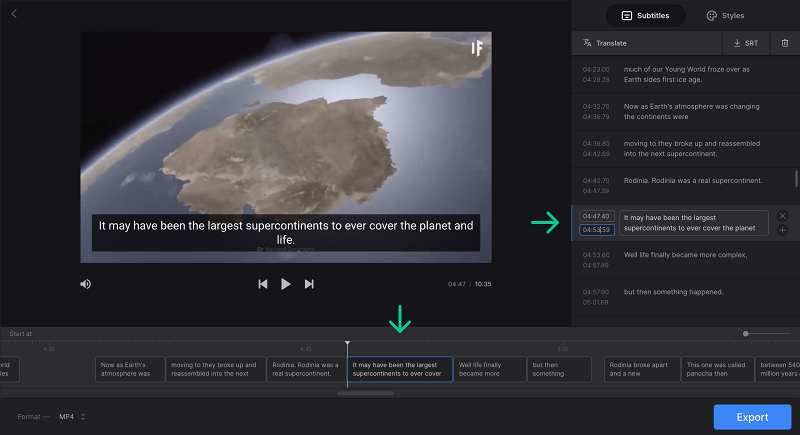Select timeline clip 'moving to they broke up and'
The height and width of the screenshot is (435, 800).
tap(215, 369)
